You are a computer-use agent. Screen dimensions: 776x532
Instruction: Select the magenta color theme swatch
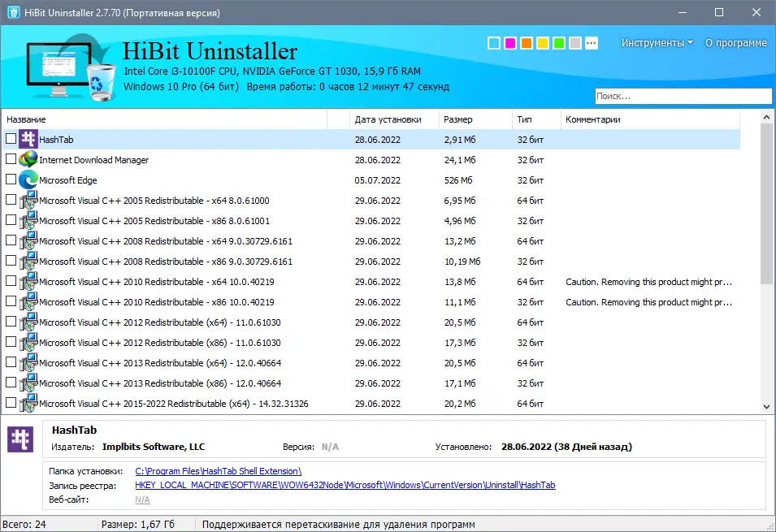click(510, 43)
